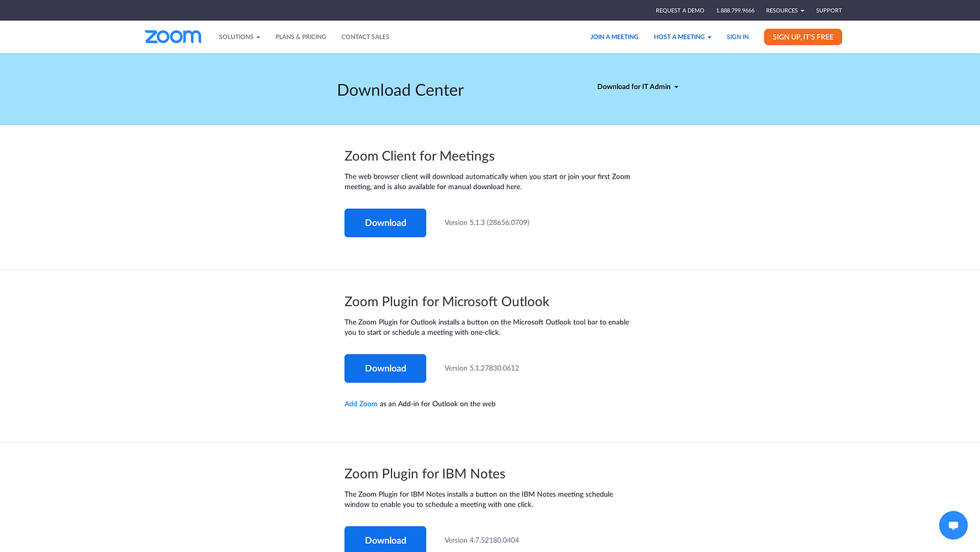Go to Plans & Pricing
The width and height of the screenshot is (980, 552).
[301, 37]
